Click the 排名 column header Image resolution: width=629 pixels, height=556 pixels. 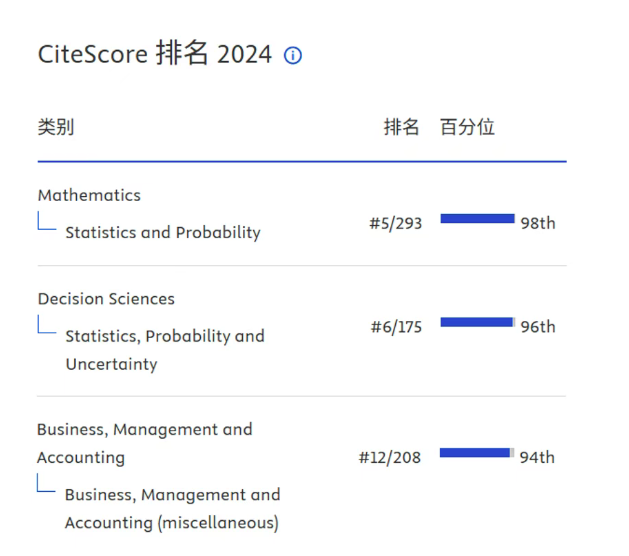coord(401,127)
